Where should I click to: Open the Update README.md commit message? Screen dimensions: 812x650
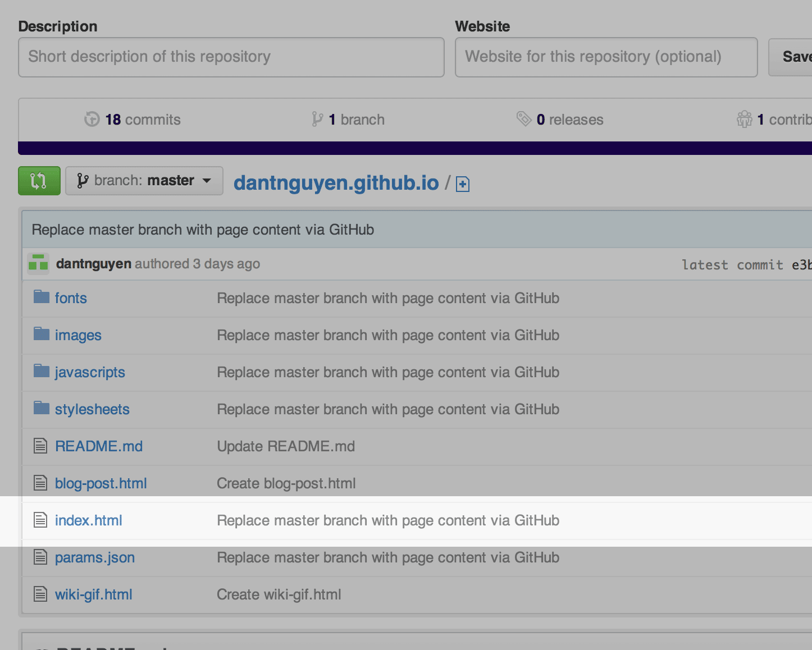(286, 446)
